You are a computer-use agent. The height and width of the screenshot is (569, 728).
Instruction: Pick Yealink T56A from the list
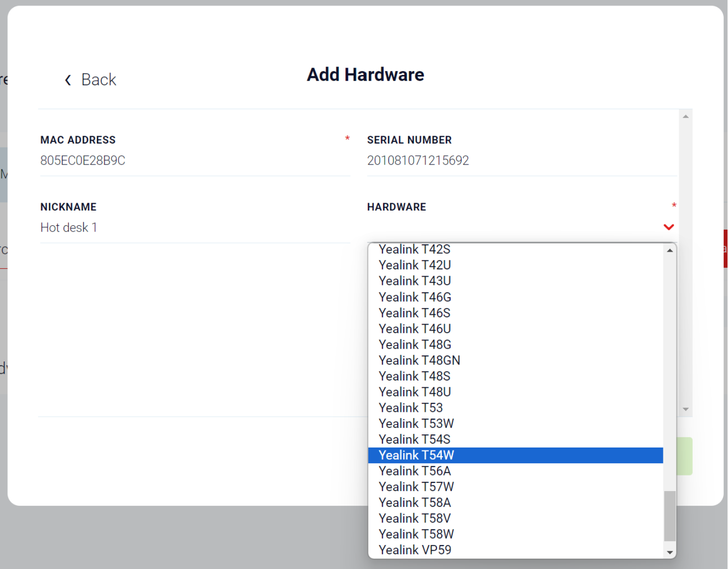pos(515,471)
